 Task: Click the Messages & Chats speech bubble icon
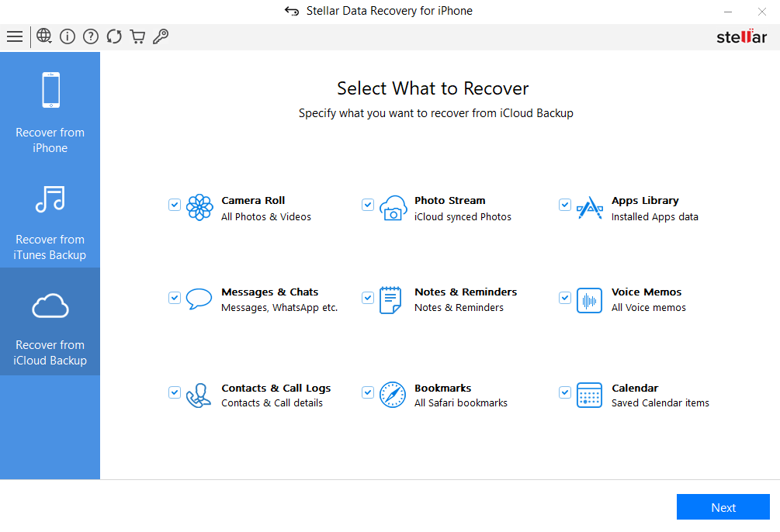point(199,300)
